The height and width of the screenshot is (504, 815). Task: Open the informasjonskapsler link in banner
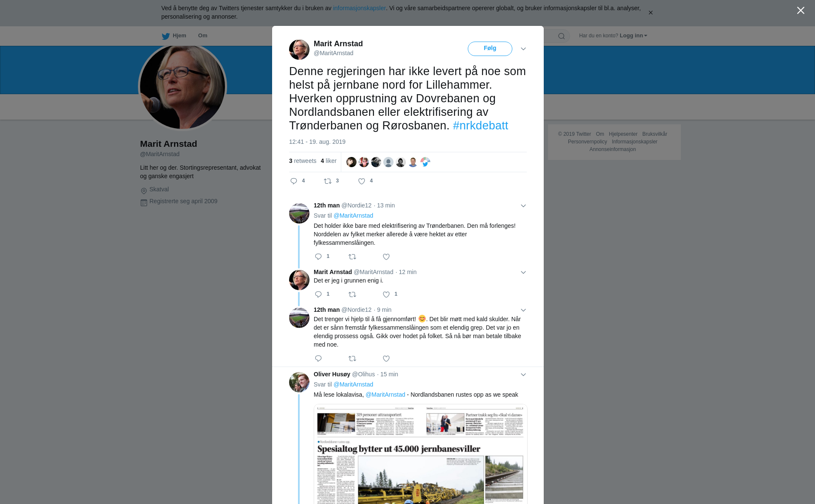point(359,8)
